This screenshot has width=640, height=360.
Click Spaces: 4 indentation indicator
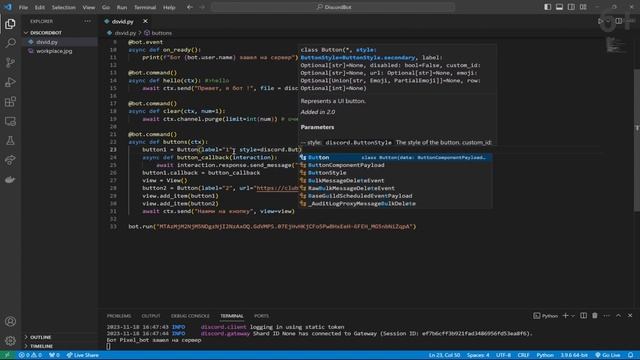tap(478, 355)
